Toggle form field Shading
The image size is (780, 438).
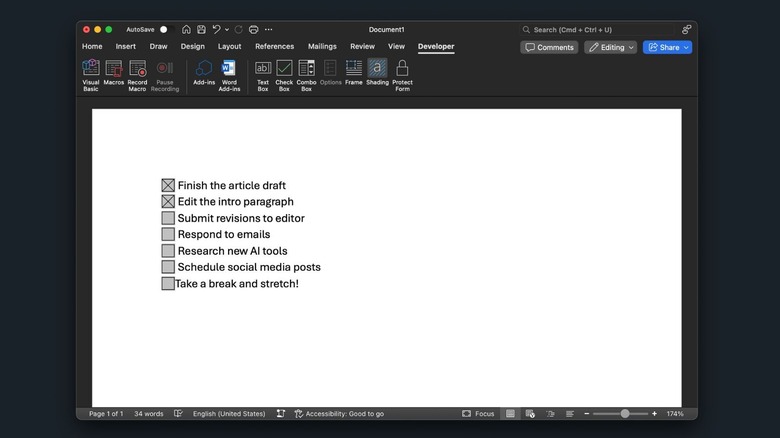tap(377, 69)
